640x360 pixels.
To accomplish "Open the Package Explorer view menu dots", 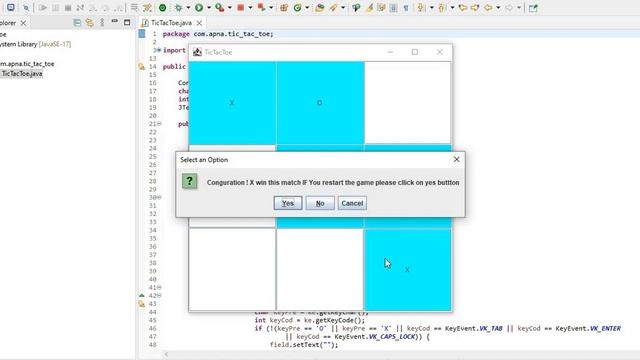I will point(102,23).
